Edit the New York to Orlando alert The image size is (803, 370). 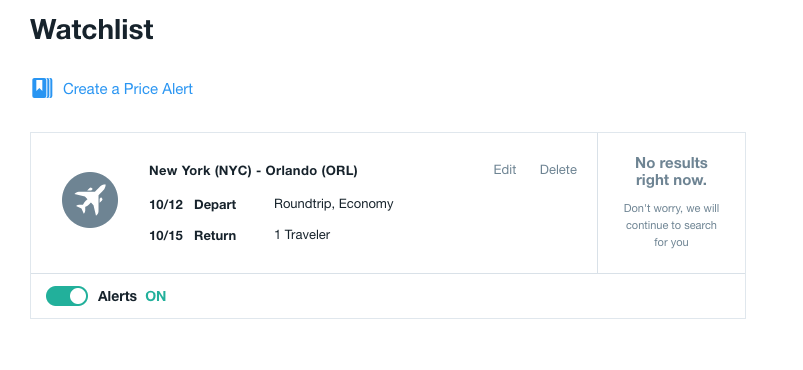504,170
